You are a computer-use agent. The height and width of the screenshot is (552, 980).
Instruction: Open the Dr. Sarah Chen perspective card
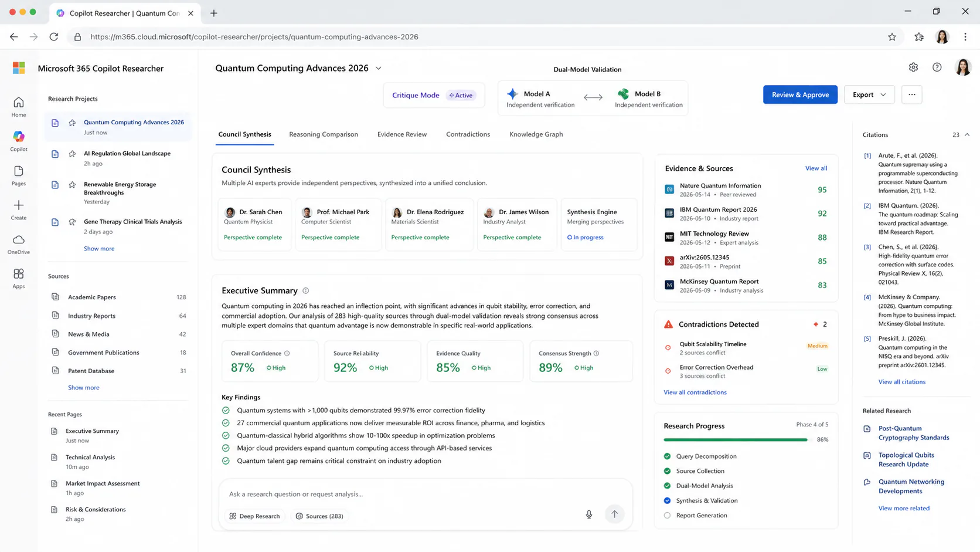(x=254, y=225)
